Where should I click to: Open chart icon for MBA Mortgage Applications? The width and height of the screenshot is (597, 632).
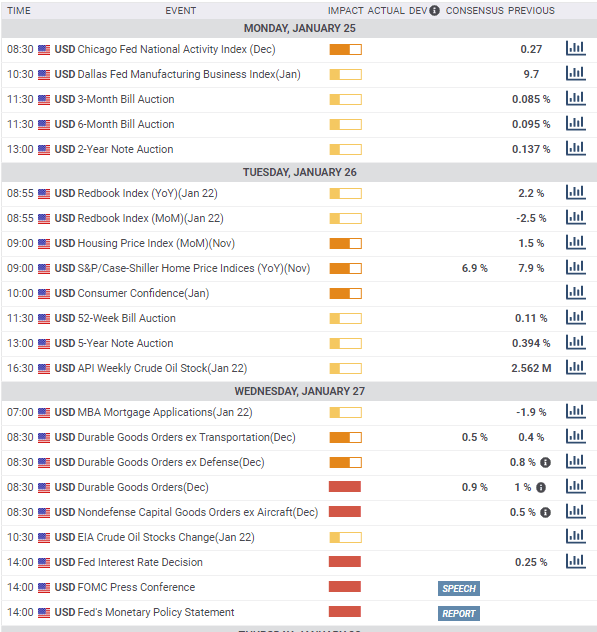click(x=576, y=411)
